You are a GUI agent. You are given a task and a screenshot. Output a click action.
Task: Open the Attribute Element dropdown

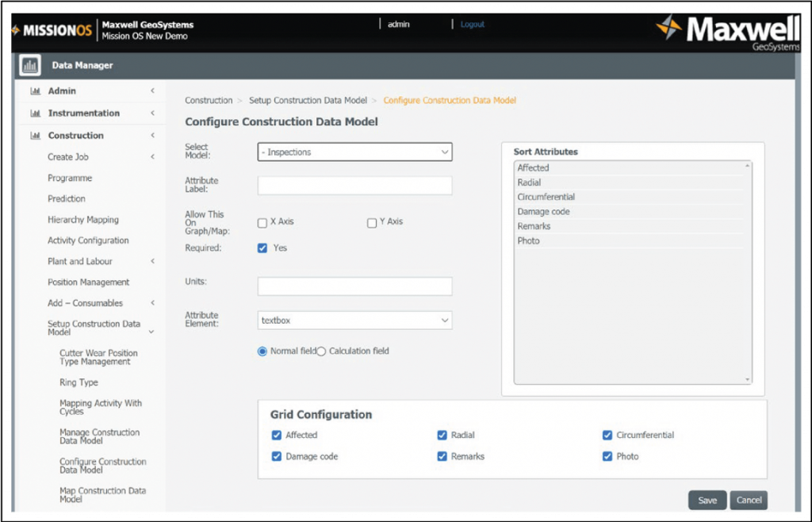354,320
